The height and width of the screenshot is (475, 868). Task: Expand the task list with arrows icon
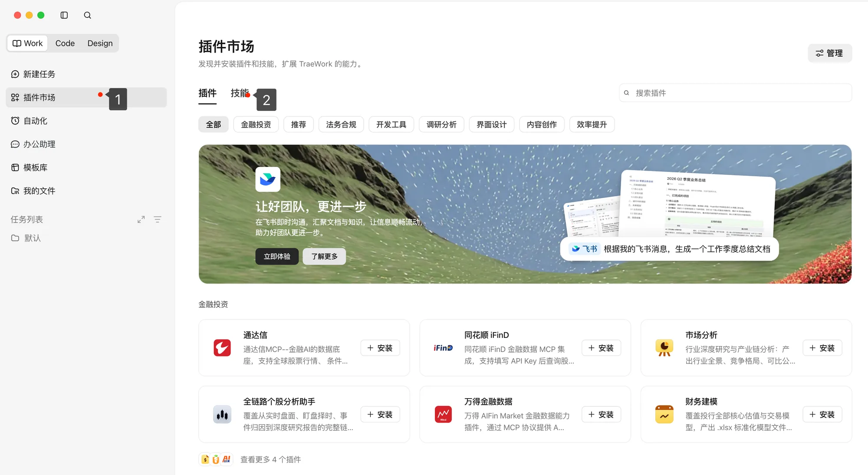click(x=141, y=220)
